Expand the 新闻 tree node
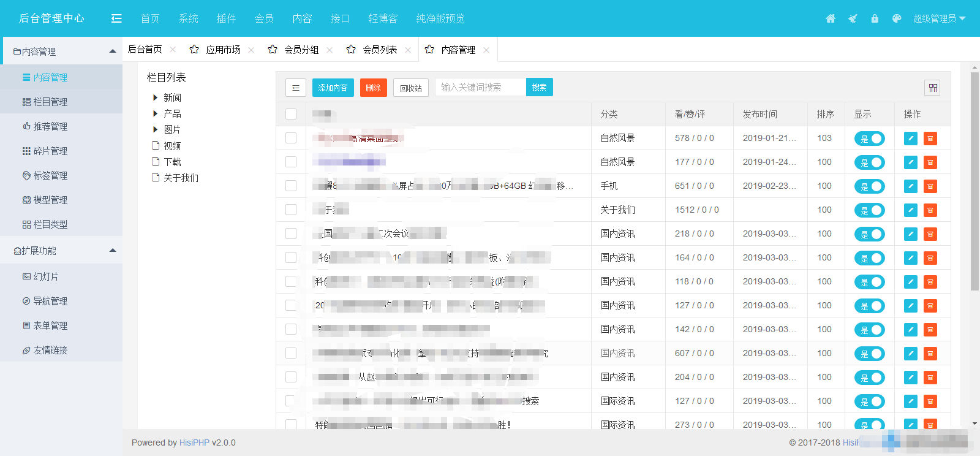The image size is (980, 456). (155, 97)
